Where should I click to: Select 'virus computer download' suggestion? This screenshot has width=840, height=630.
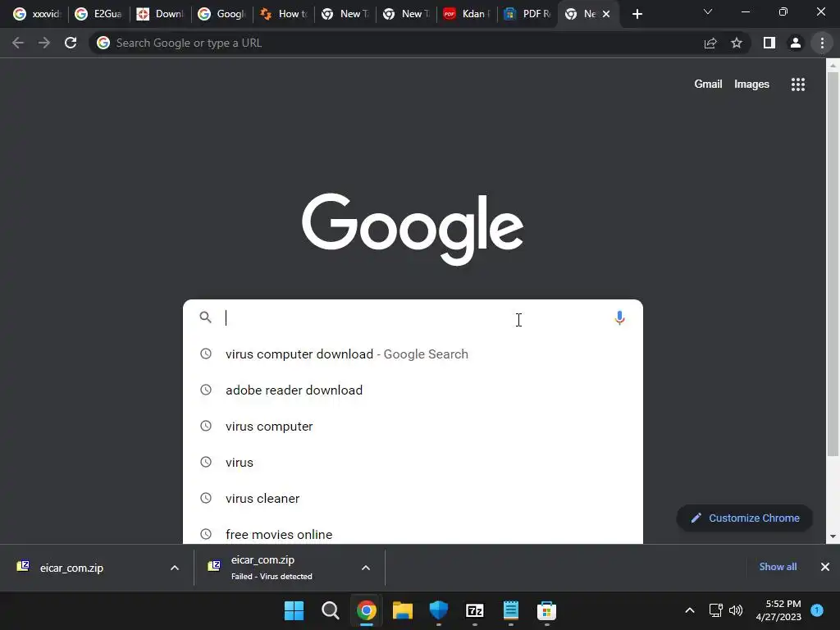pyautogui.click(x=413, y=354)
